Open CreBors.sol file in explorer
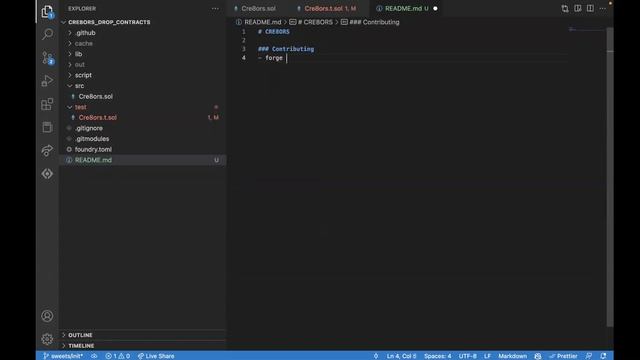Viewport: 640px width, 360px height. (96, 96)
